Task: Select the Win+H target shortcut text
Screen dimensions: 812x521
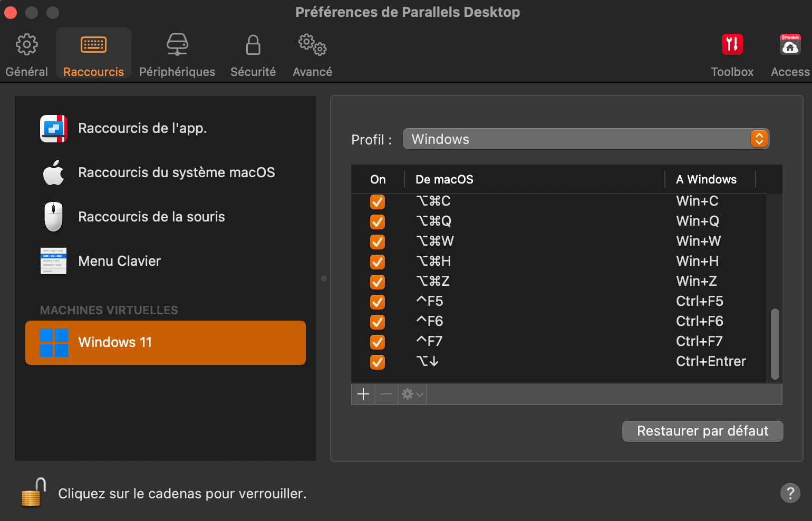Action: tap(698, 261)
